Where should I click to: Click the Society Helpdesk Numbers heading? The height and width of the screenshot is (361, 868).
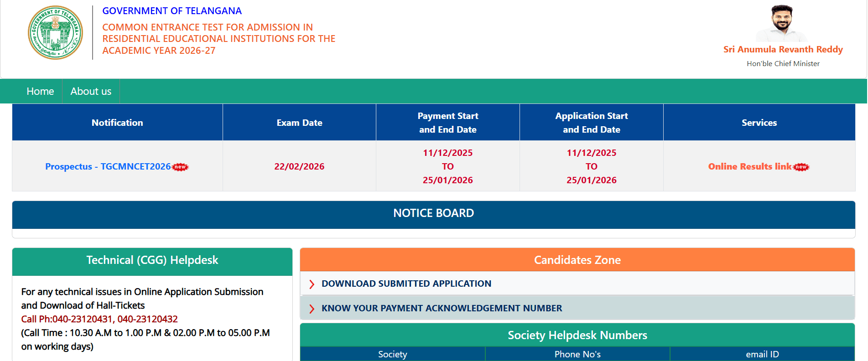577,335
